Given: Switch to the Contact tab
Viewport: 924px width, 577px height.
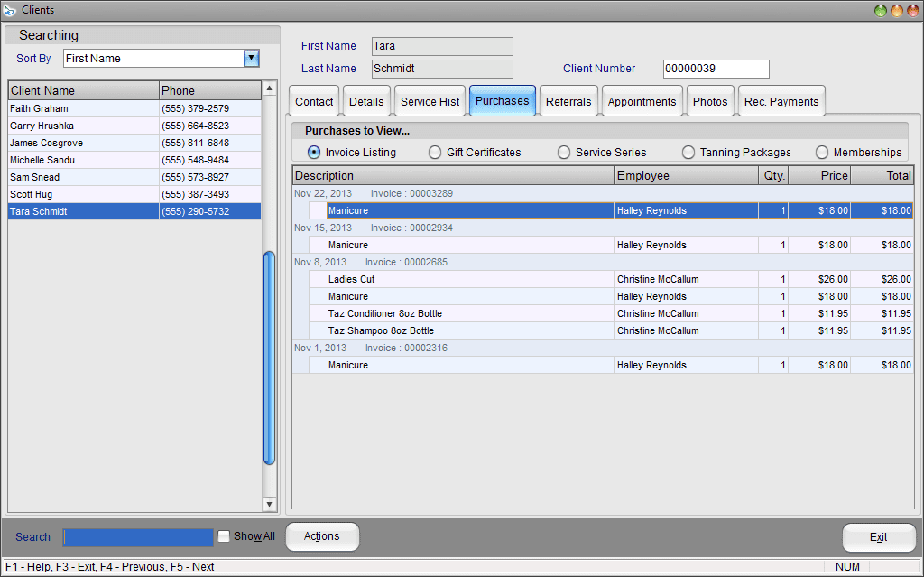Looking at the screenshot, I should tap(314, 101).
